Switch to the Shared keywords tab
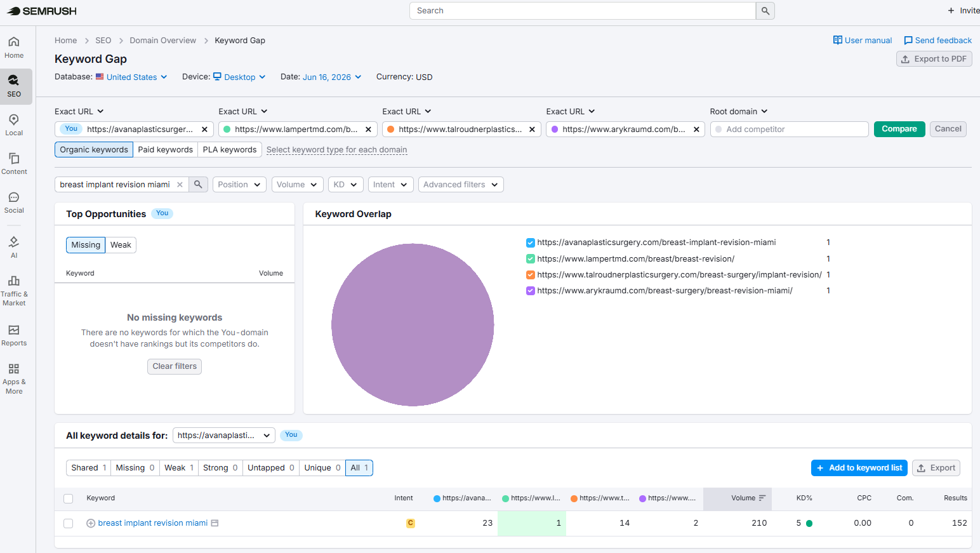The height and width of the screenshot is (553, 980). coord(89,468)
